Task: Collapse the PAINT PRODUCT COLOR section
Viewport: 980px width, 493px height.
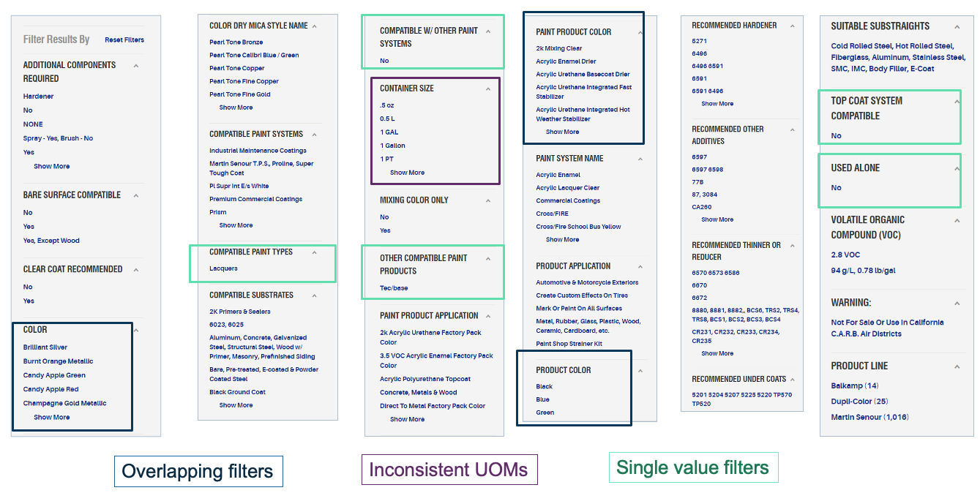Action: [x=640, y=31]
